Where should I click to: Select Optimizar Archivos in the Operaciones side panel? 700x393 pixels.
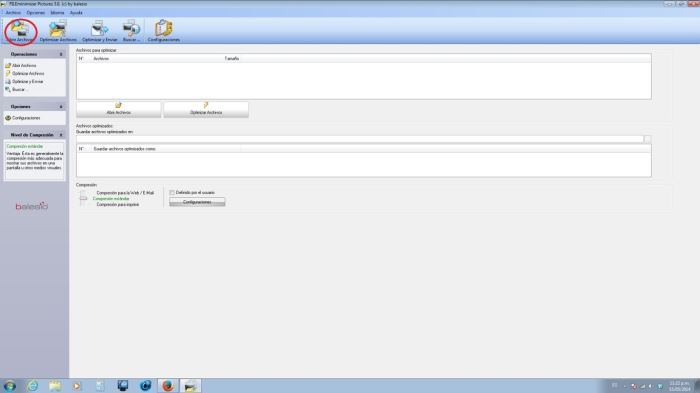(x=25, y=74)
